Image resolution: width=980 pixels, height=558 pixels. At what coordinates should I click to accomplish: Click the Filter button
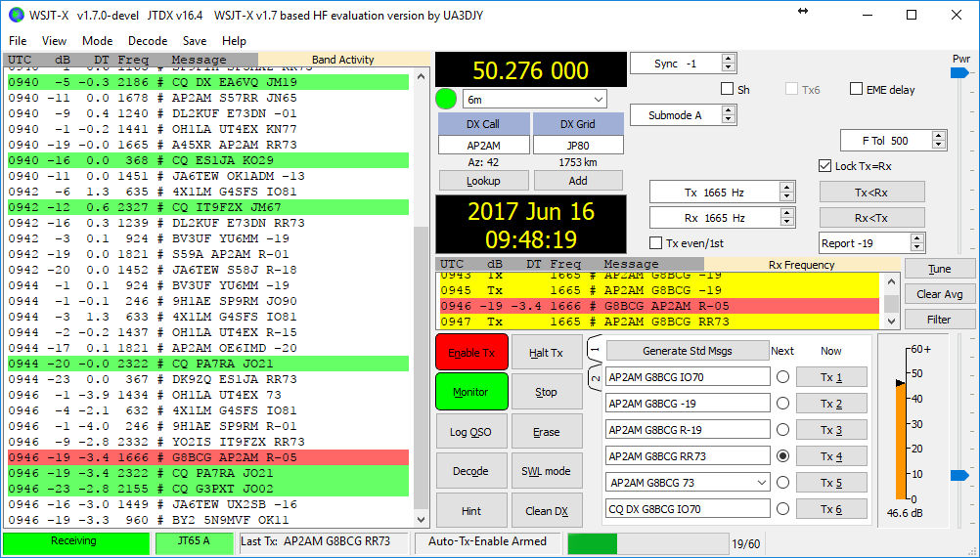939,319
